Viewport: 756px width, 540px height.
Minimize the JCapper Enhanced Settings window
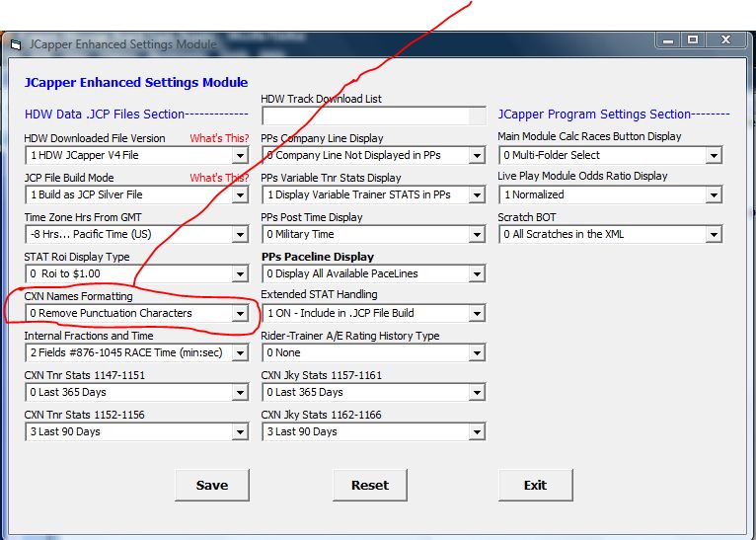pyautogui.click(x=668, y=40)
